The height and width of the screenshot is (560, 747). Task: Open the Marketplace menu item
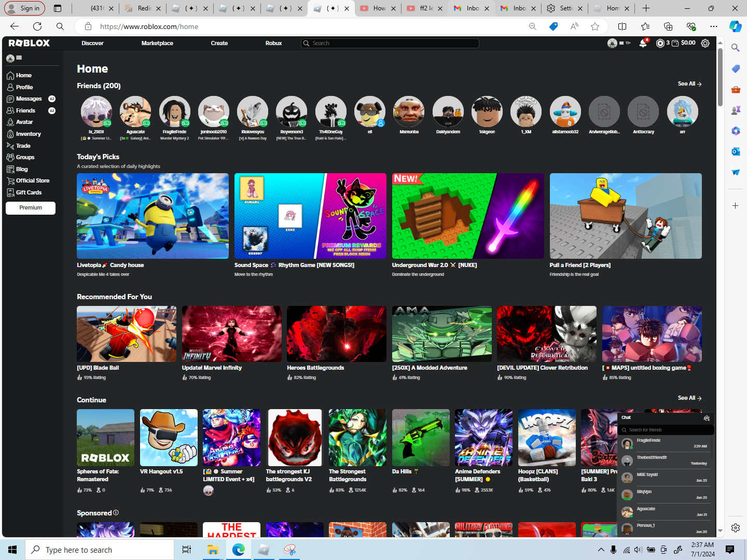[x=157, y=43]
